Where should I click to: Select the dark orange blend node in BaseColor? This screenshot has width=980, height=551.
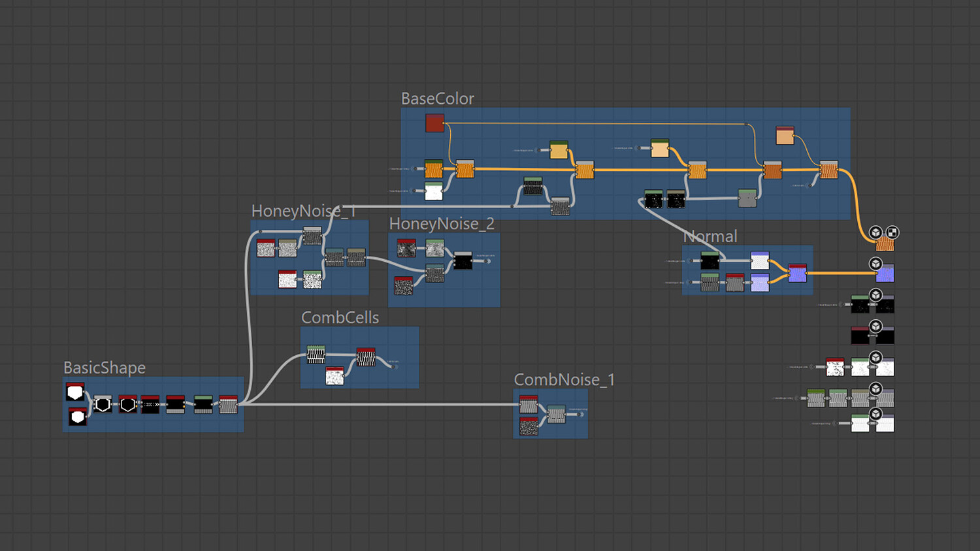click(773, 170)
